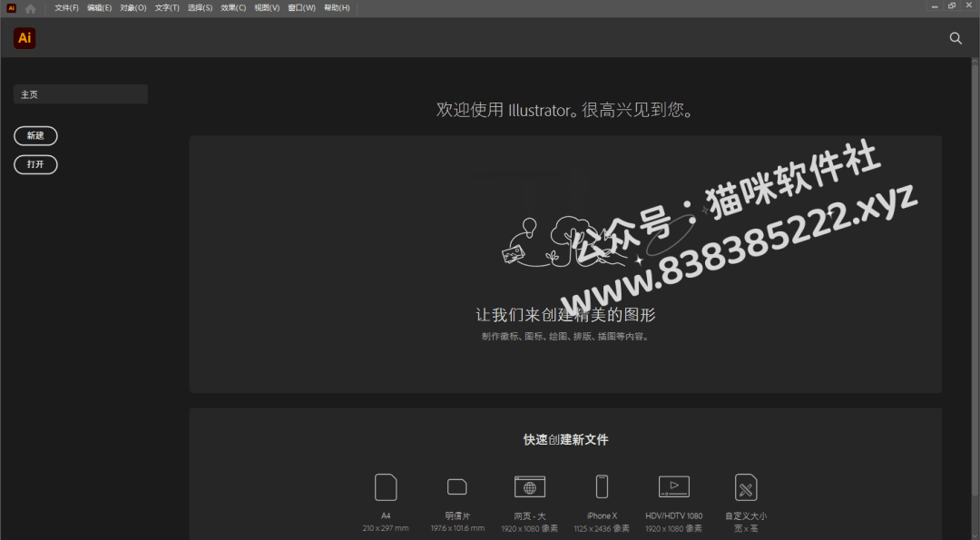The image size is (980, 540).
Task: Minimize the Illustrator window
Action: click(935, 6)
